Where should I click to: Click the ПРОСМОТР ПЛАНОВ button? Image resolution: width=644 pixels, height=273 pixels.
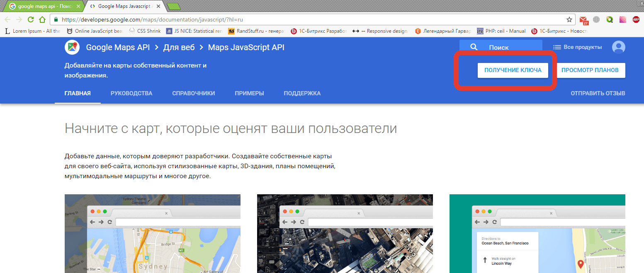(590, 70)
